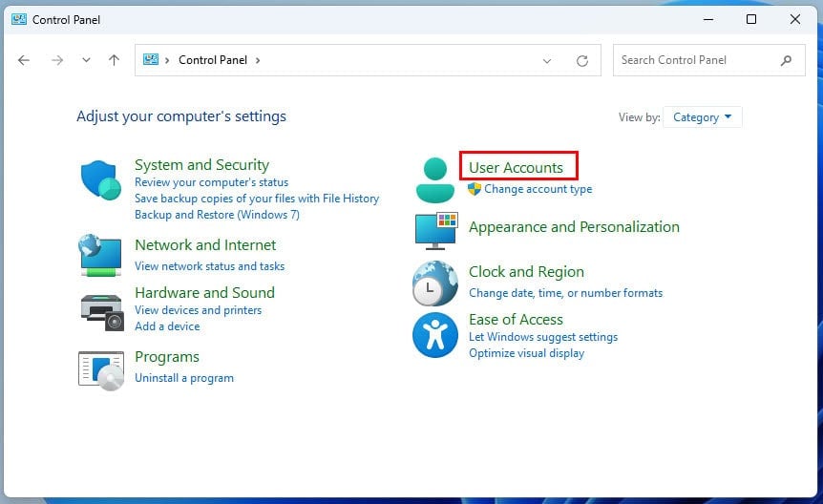823x504 pixels.
Task: Click the Hardware and Sound printer icon
Action: point(102,313)
